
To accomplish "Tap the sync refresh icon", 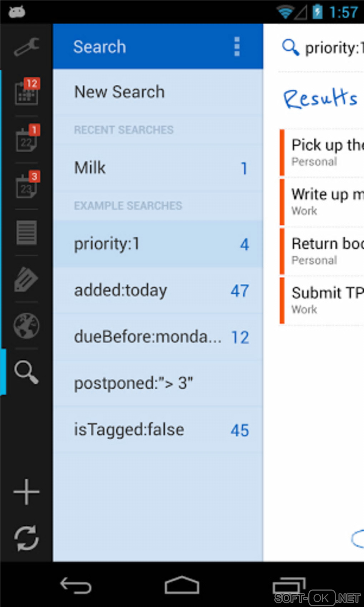I will (x=26, y=538).
